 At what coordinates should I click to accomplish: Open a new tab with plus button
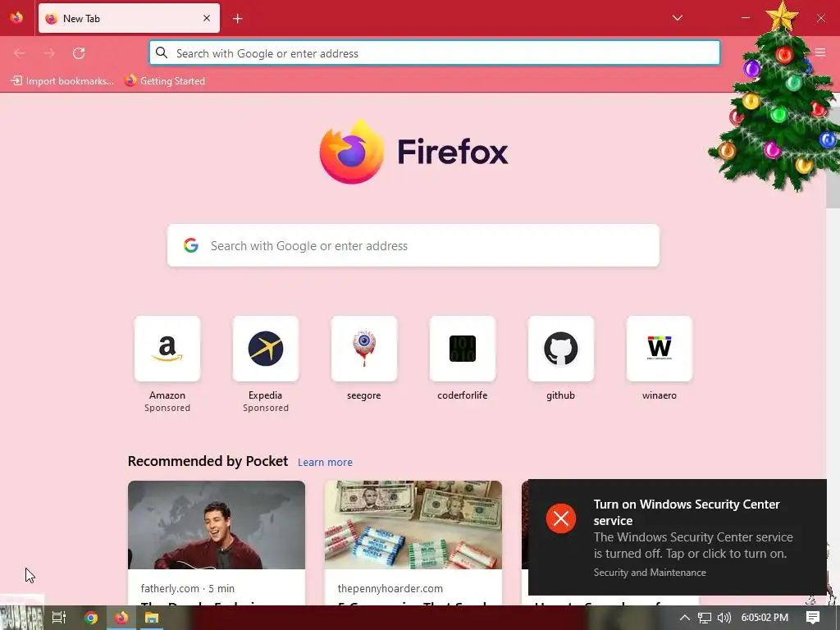(238, 19)
